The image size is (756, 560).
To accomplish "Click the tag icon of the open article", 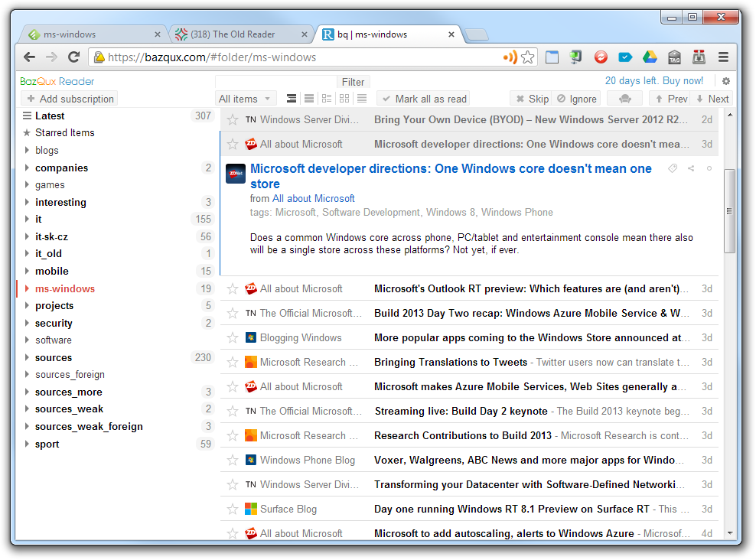I will (673, 168).
